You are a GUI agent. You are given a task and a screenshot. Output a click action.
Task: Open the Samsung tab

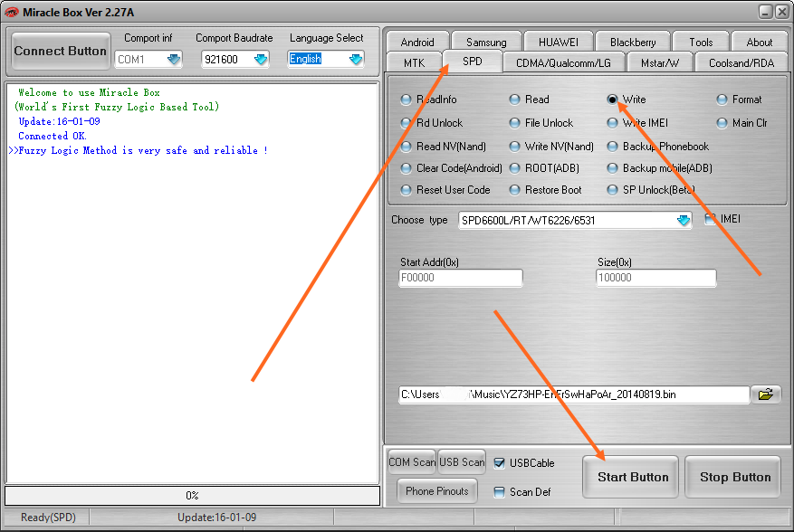tap(485, 41)
